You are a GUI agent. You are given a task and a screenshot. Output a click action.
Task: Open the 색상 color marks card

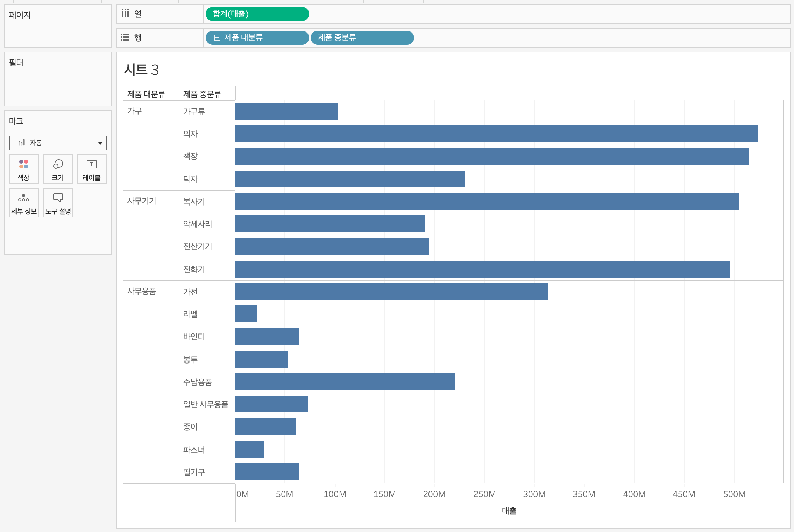(24, 169)
